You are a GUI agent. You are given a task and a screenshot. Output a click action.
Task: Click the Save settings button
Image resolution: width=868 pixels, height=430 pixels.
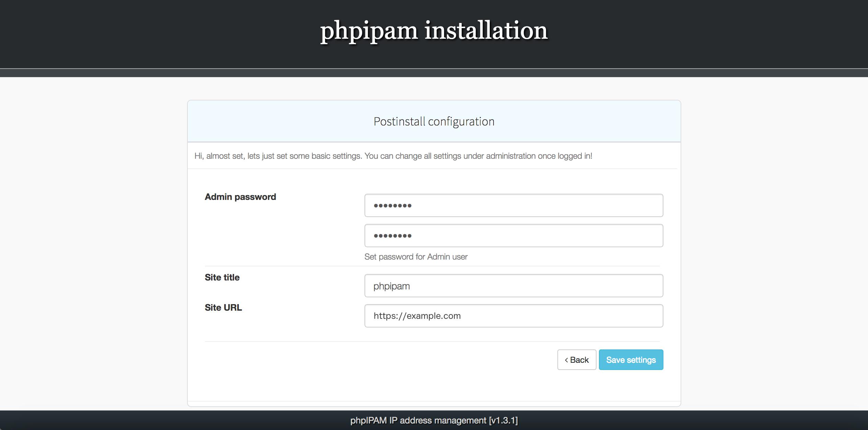(631, 359)
